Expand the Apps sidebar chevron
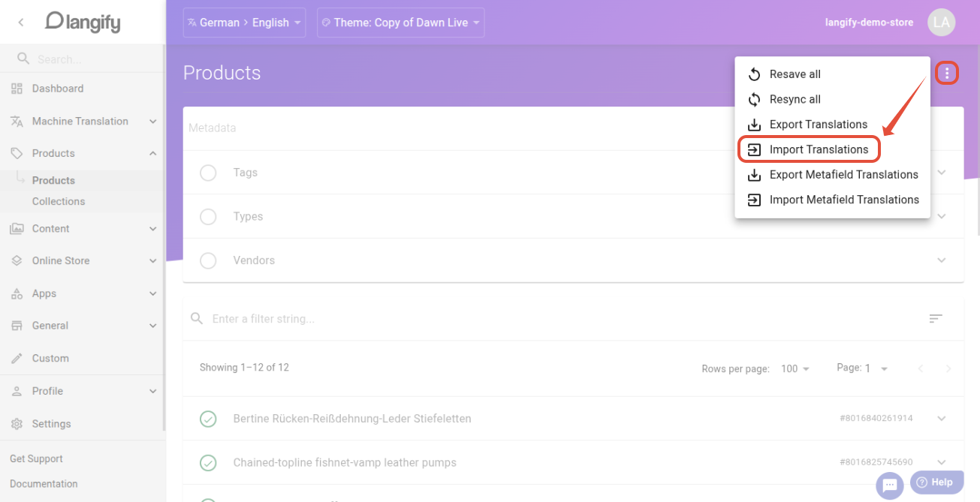This screenshot has width=980, height=502. tap(152, 293)
